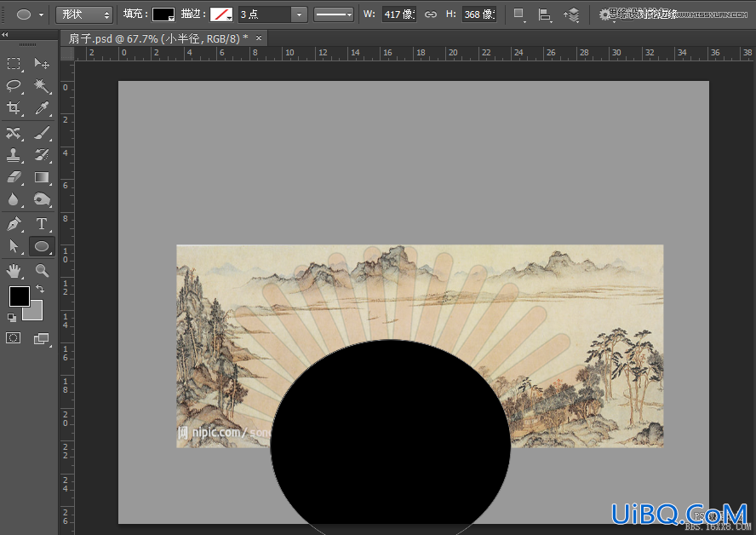The height and width of the screenshot is (535, 756).
Task: Click the W width input field
Action: pyautogui.click(x=398, y=14)
